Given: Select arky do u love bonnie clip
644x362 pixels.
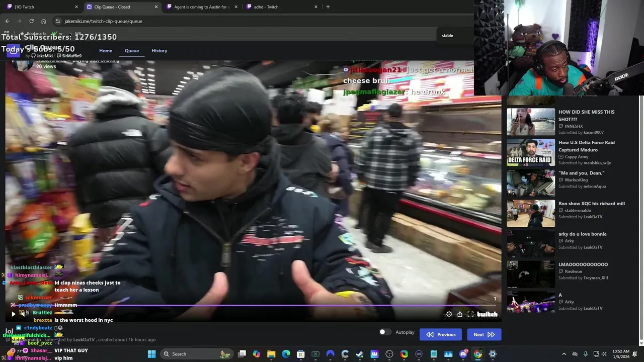Looking at the screenshot, I should point(582,234).
